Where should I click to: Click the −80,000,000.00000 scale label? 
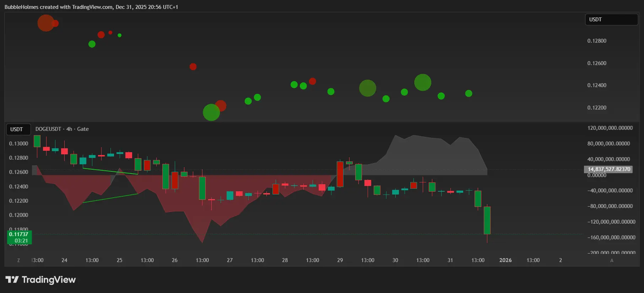610,206
